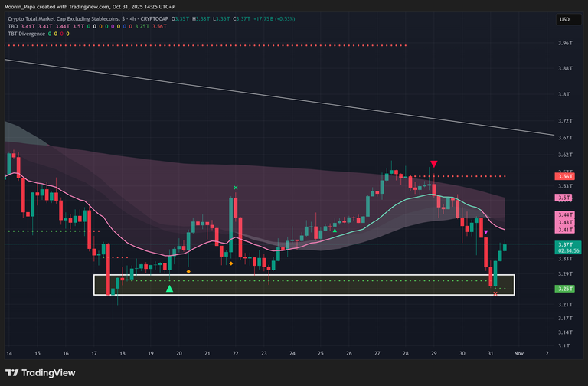Click the orange diamond marker near Oct 20

189,271
